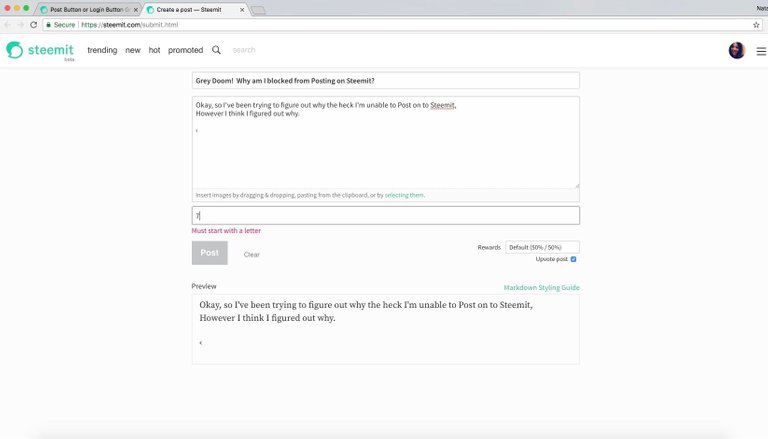
Task: Click the browser address bar URL
Action: click(129, 24)
